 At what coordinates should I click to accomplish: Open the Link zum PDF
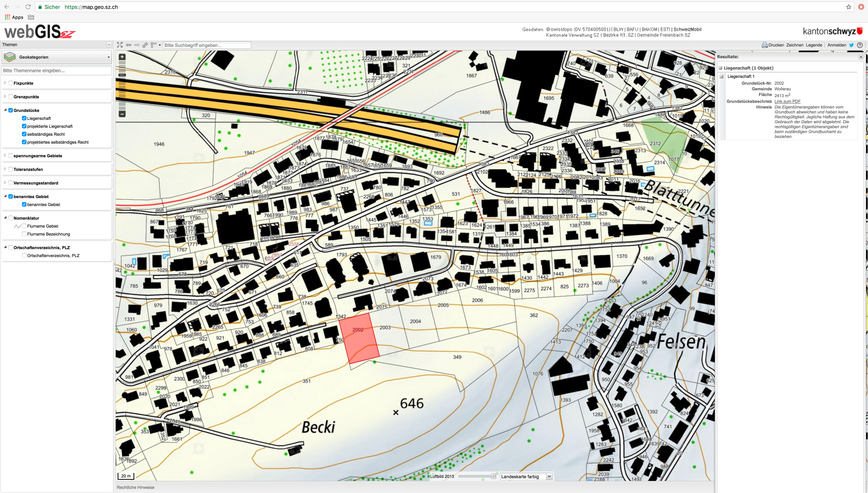point(787,101)
